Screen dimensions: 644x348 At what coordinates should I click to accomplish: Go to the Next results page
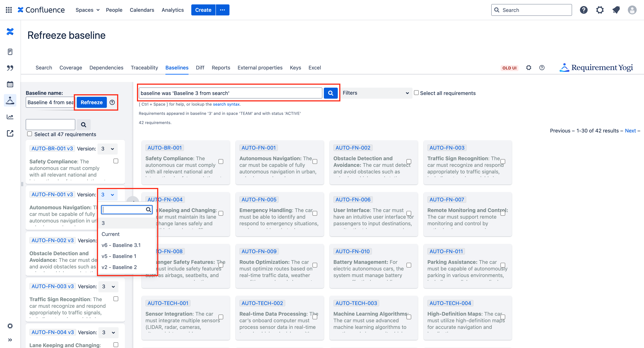[630, 131]
